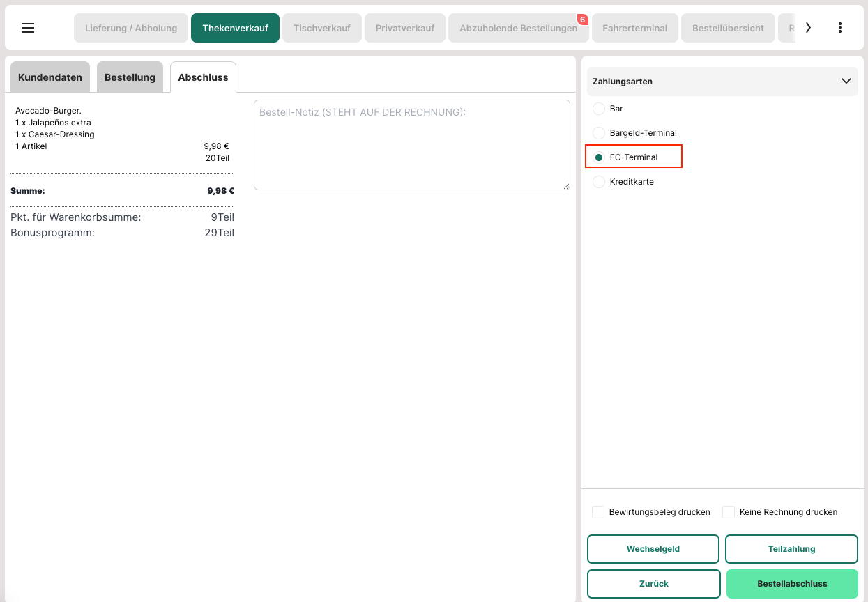Click the Teilzahlung button

(791, 549)
